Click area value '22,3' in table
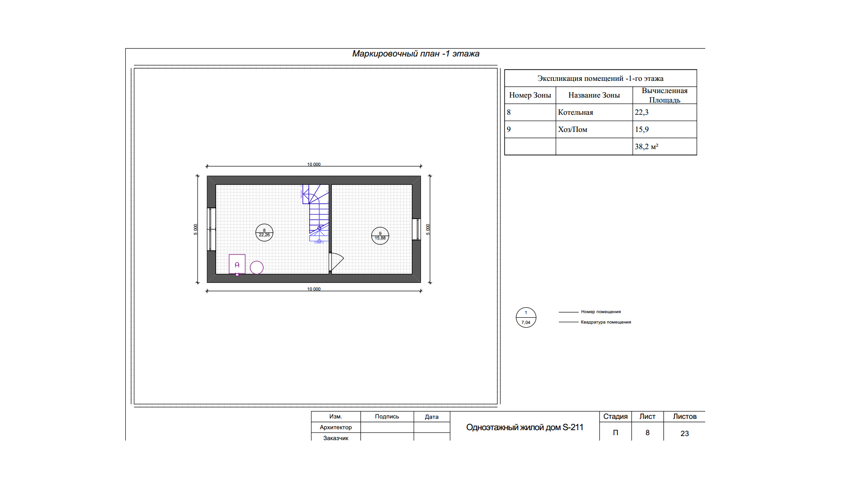868x488 pixels. point(642,113)
